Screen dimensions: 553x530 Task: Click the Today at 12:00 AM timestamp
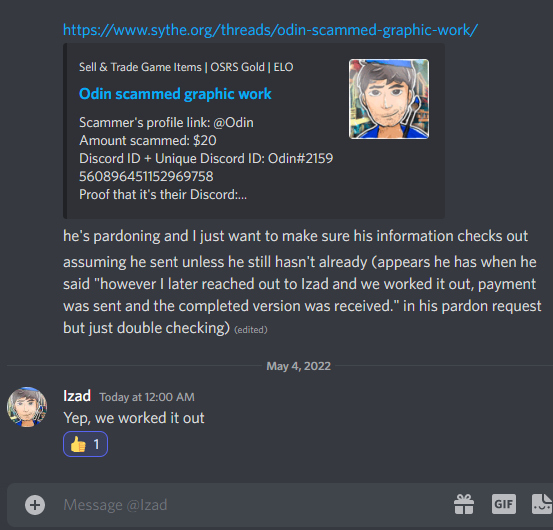(x=147, y=397)
